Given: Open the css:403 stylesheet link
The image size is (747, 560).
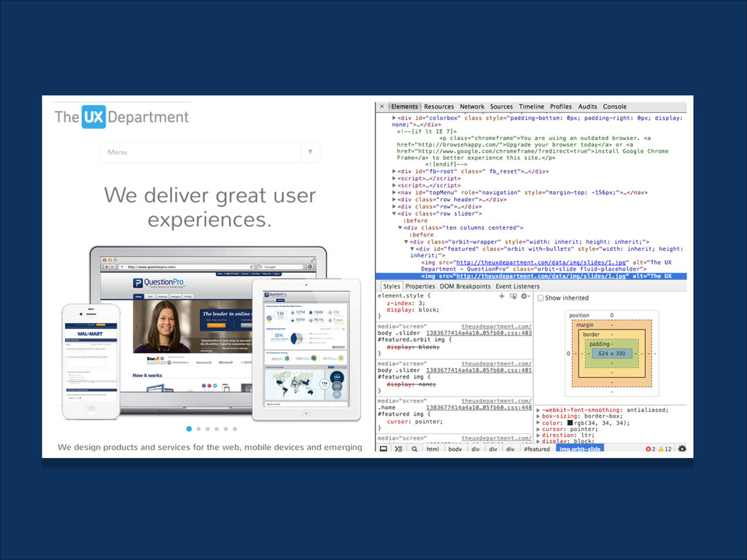Looking at the screenshot, I should click(479, 333).
